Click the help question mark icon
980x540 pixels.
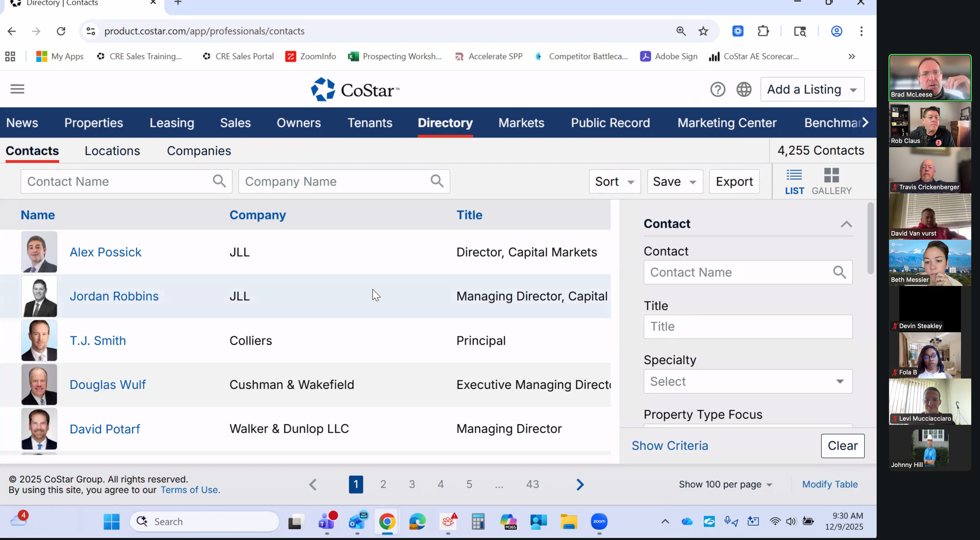(x=717, y=90)
